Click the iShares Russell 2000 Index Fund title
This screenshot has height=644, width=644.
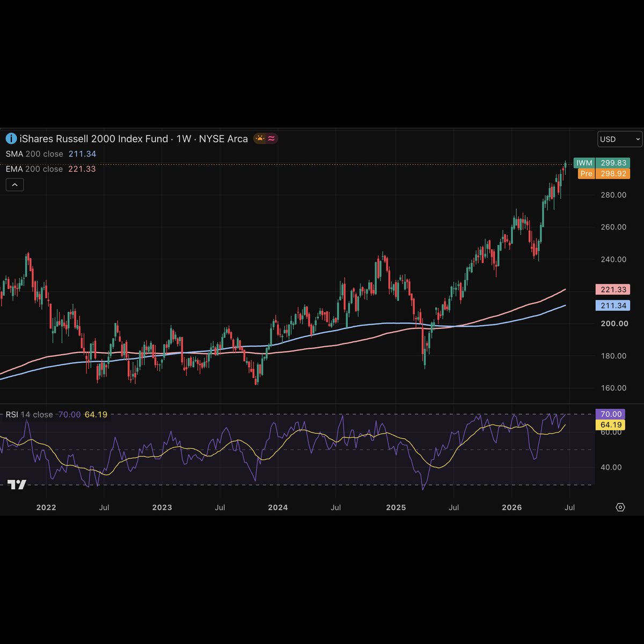tap(94, 138)
